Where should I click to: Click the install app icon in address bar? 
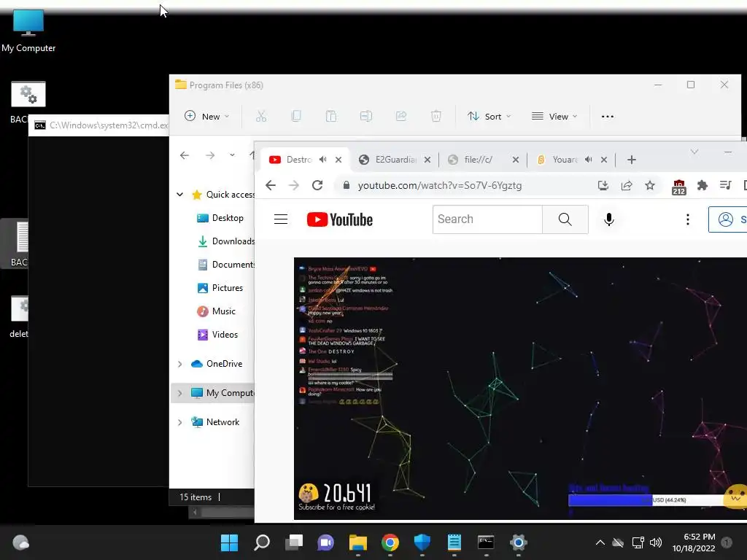pyautogui.click(x=603, y=186)
